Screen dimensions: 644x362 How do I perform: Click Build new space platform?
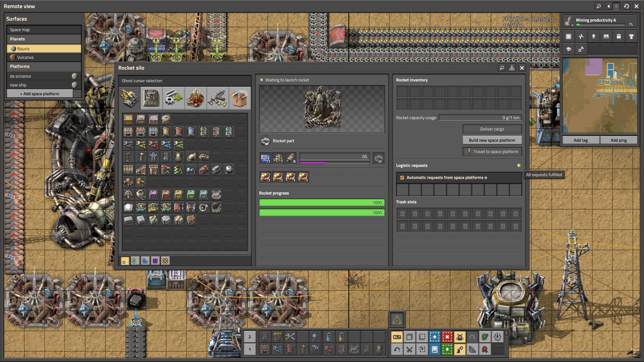tap(492, 140)
